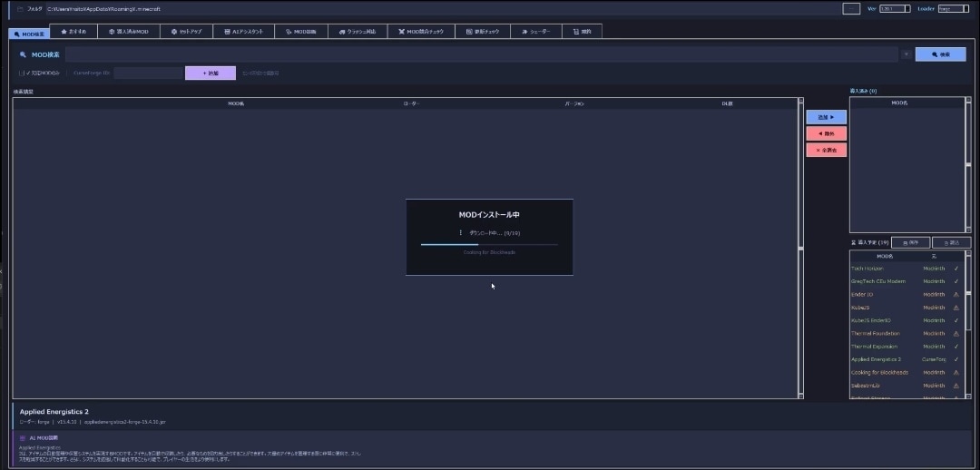
Task: Switch to the AIアシスタント tab
Action: (244, 31)
